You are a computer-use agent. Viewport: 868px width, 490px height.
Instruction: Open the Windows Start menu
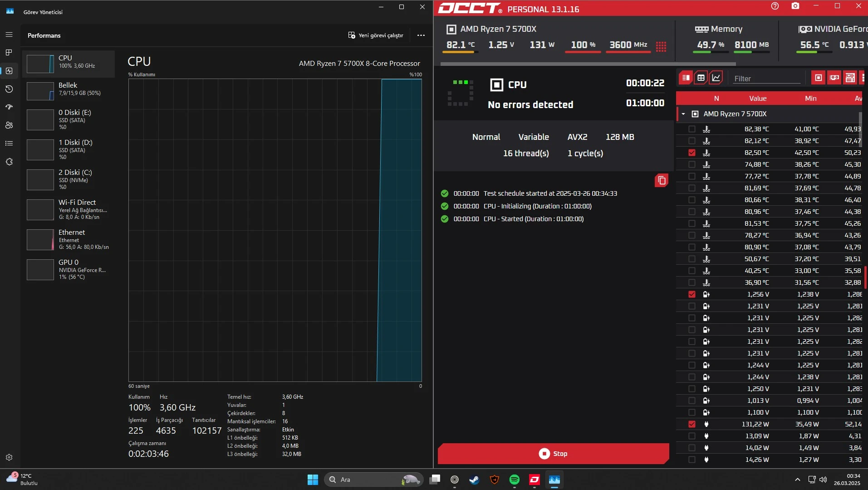point(313,480)
